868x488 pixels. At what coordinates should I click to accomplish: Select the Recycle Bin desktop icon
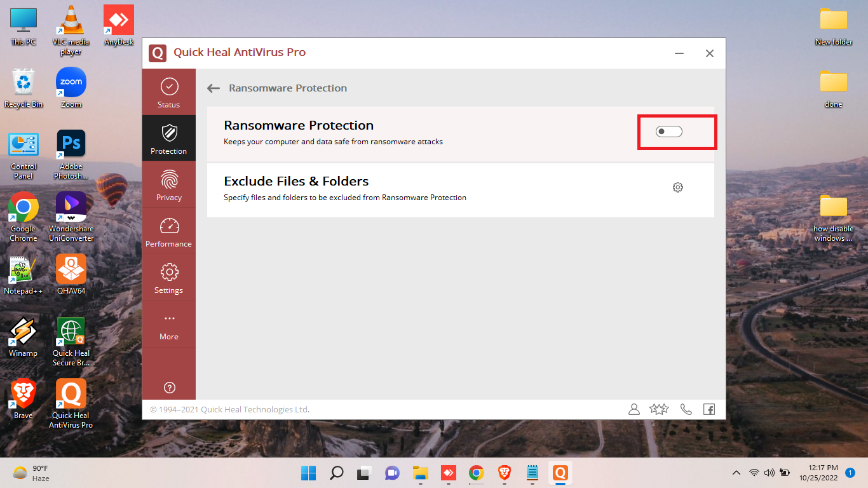pyautogui.click(x=24, y=88)
